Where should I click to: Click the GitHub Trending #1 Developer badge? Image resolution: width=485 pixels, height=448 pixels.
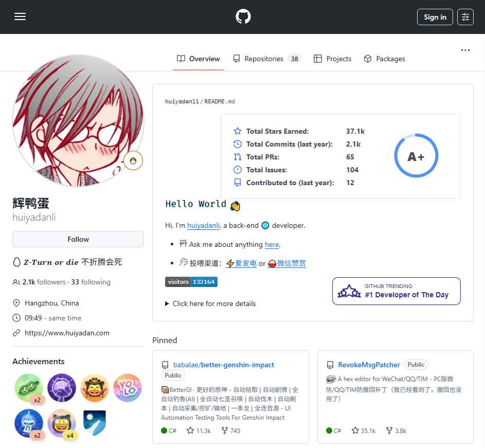(x=396, y=291)
